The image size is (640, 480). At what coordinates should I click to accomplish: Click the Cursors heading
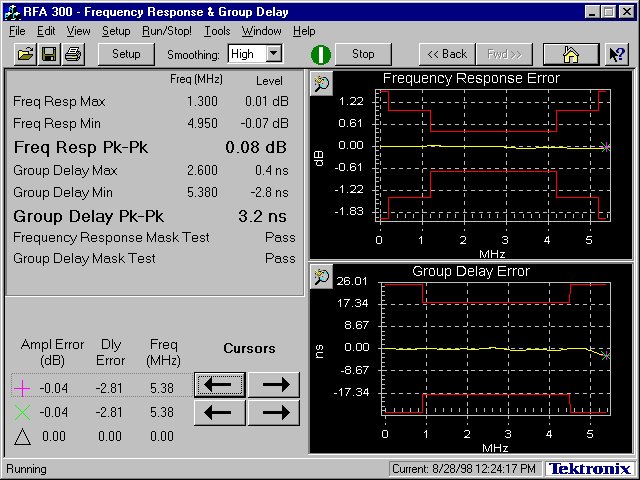[249, 349]
